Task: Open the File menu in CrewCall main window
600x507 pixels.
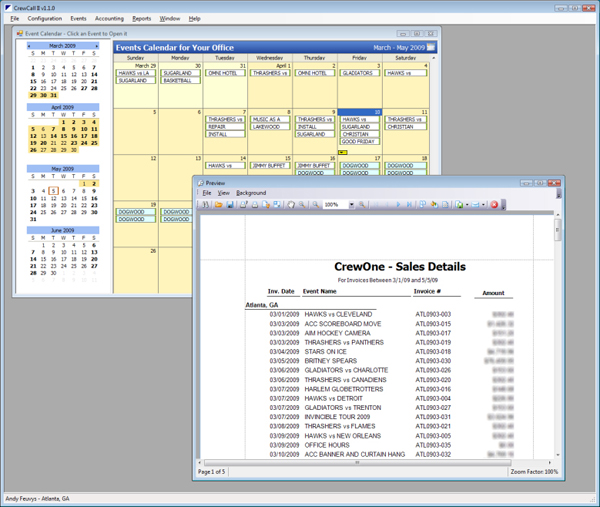Action: point(15,18)
